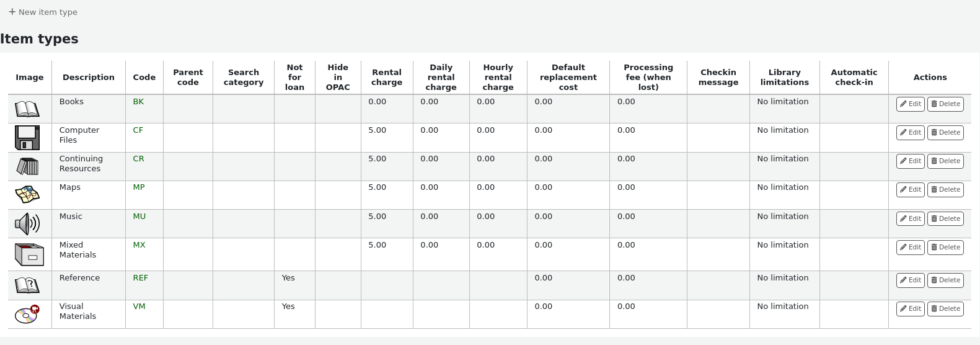Open the CR code link
The image size is (980, 345).
(x=138, y=159)
